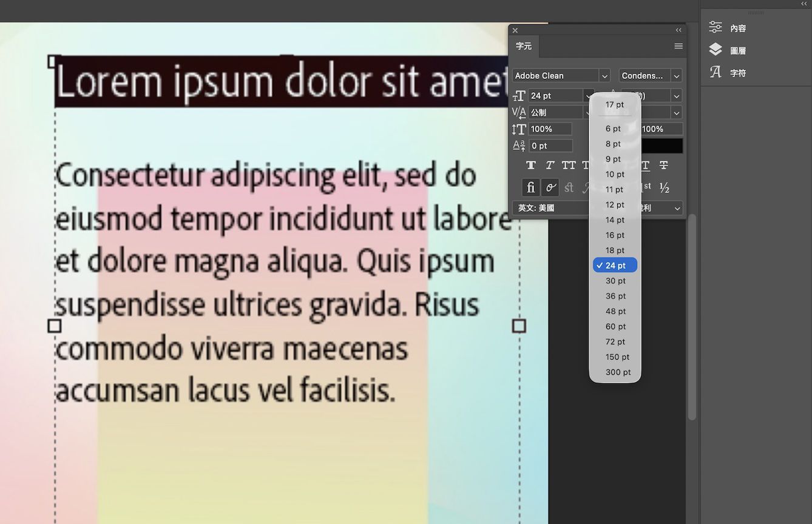Choose 8 pt font size

(615, 144)
